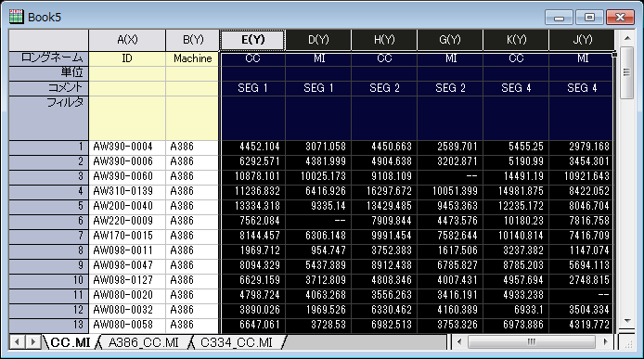Click cell AW390-0004
Image resolution: width=644 pixels, height=359 pixels.
127,147
